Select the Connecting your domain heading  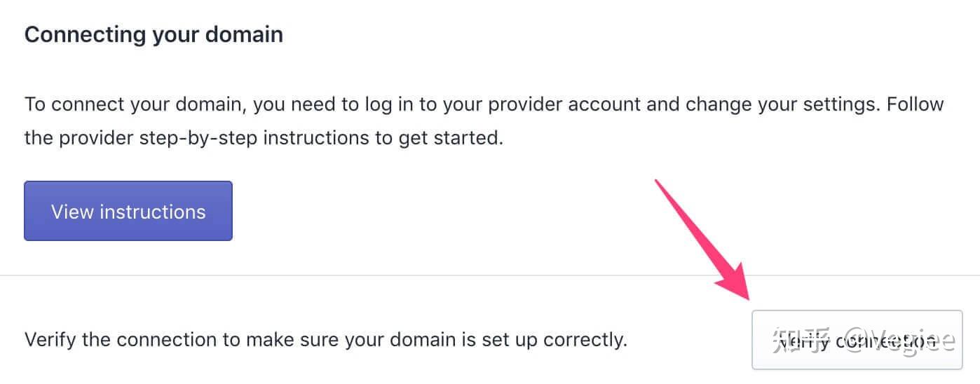click(154, 34)
